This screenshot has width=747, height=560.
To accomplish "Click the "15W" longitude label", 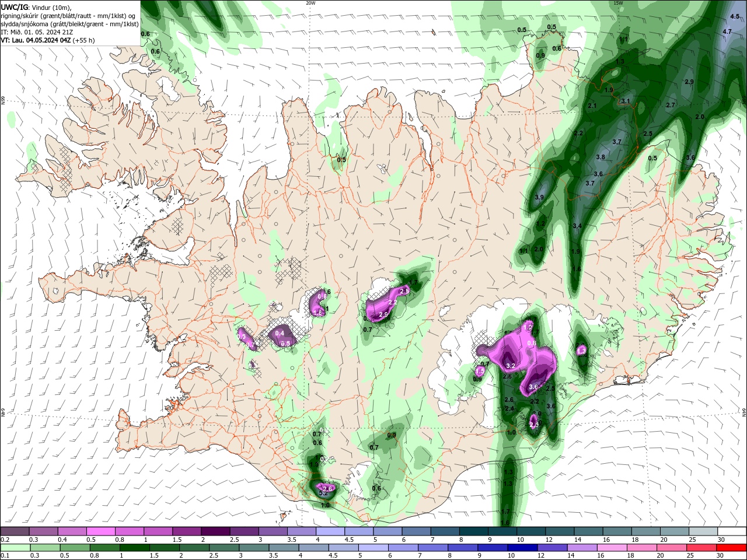I will (618, 3).
